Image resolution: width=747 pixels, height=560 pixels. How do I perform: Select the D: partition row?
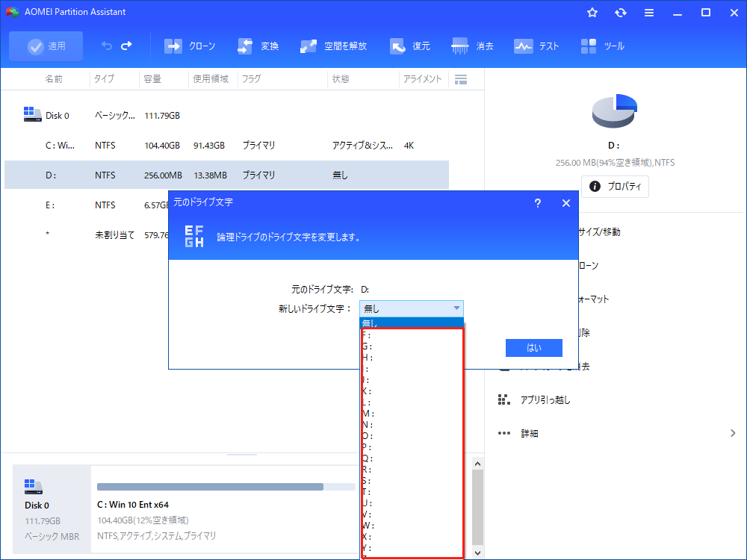click(227, 175)
